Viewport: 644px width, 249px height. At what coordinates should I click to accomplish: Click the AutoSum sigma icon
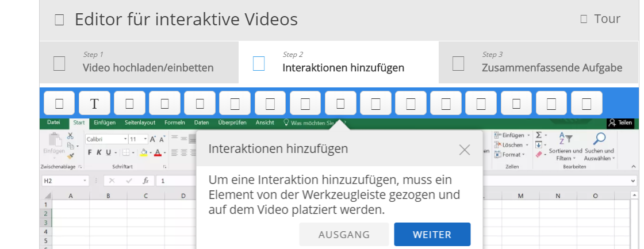click(x=539, y=135)
